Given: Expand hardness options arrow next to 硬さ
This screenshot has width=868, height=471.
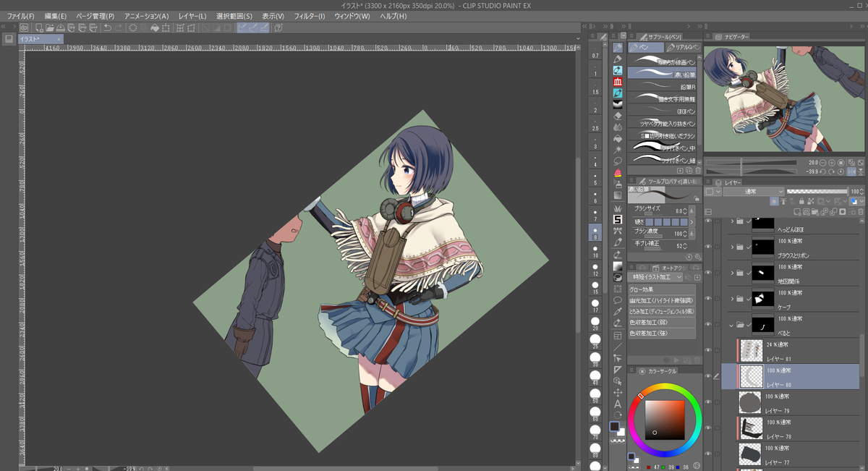Looking at the screenshot, I should pos(692,221).
